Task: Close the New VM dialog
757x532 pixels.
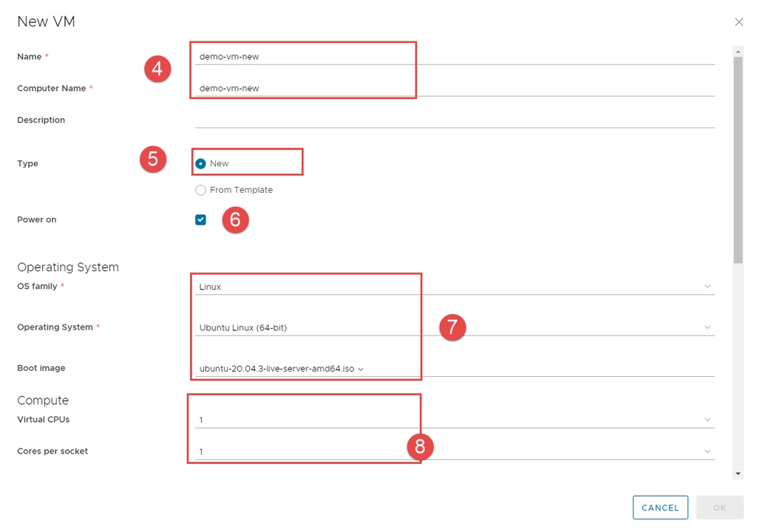Action: (739, 22)
